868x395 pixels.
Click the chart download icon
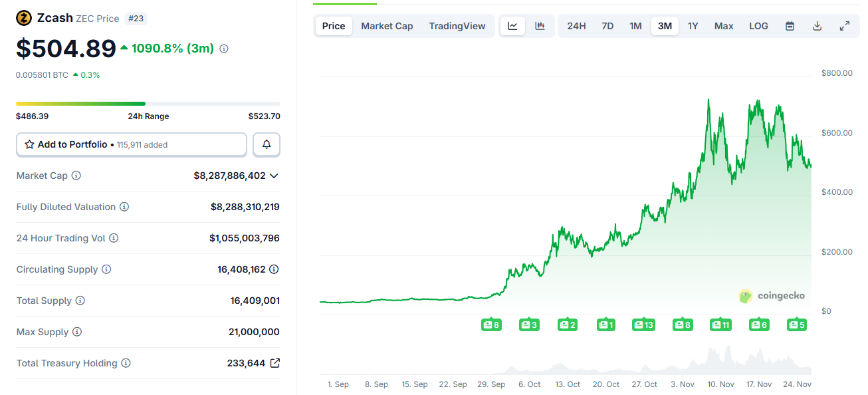pyautogui.click(x=817, y=25)
